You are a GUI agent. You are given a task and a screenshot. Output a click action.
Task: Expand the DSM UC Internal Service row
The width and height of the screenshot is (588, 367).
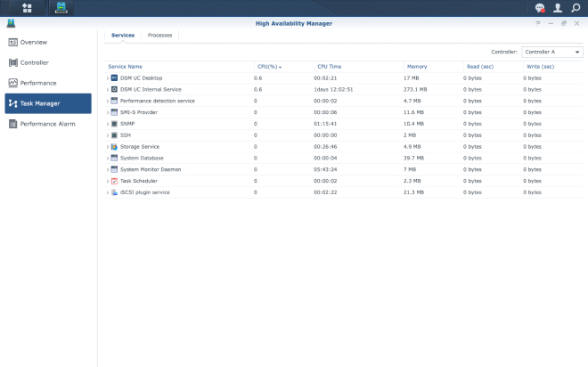pos(108,89)
